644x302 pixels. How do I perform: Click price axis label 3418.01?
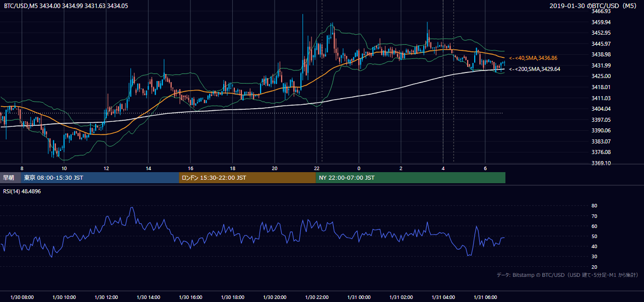point(601,87)
